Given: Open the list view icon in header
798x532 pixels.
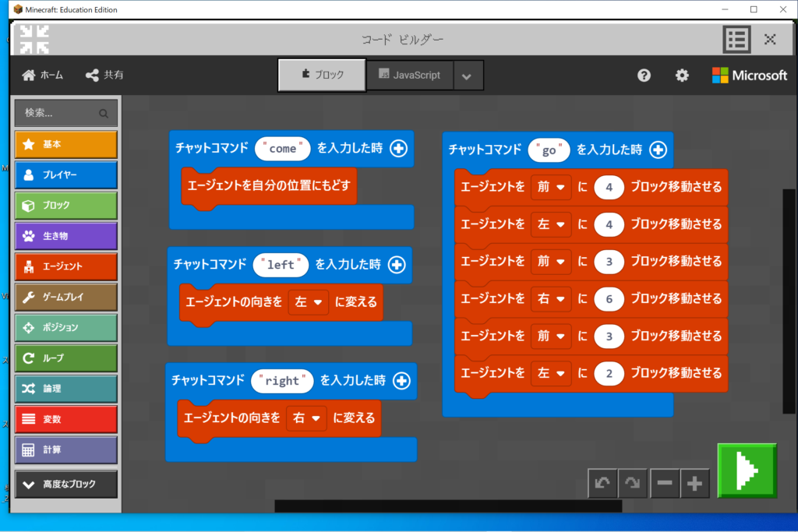Looking at the screenshot, I should 736,39.
